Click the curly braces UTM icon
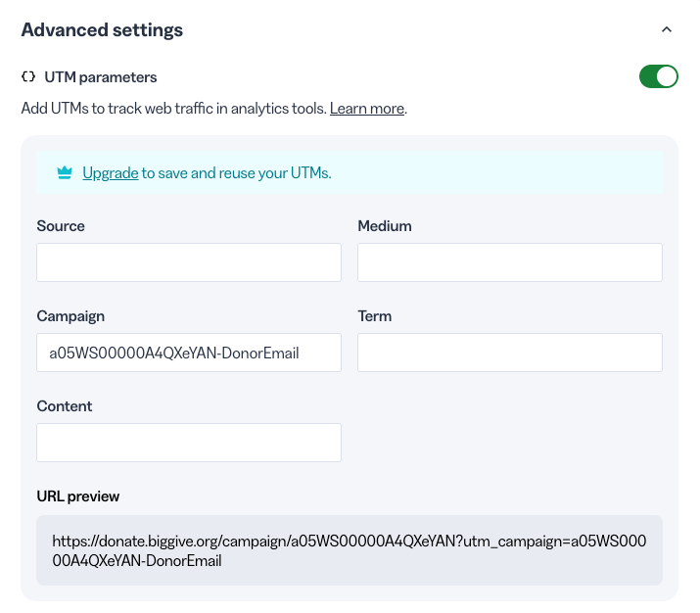Viewport: 700px width, 613px height. (28, 76)
